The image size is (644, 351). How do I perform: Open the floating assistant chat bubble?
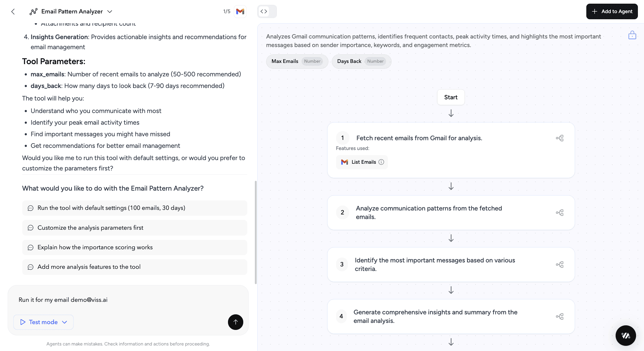click(x=626, y=335)
